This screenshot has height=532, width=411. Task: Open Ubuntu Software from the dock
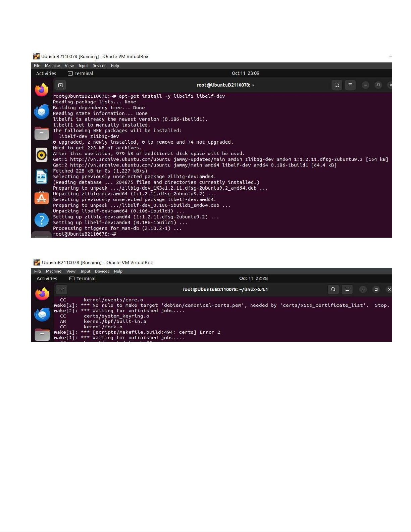(42, 198)
